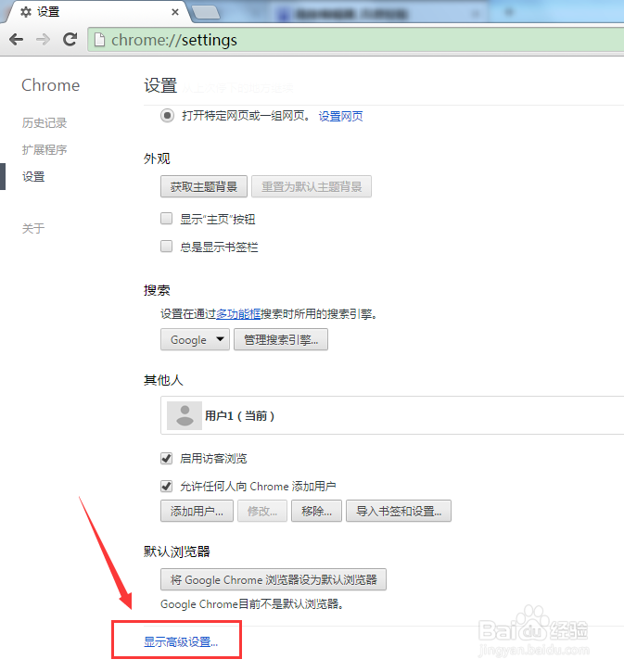This screenshot has width=624, height=672.
Task: Click the 用户1 avatar icon
Action: pyautogui.click(x=185, y=415)
